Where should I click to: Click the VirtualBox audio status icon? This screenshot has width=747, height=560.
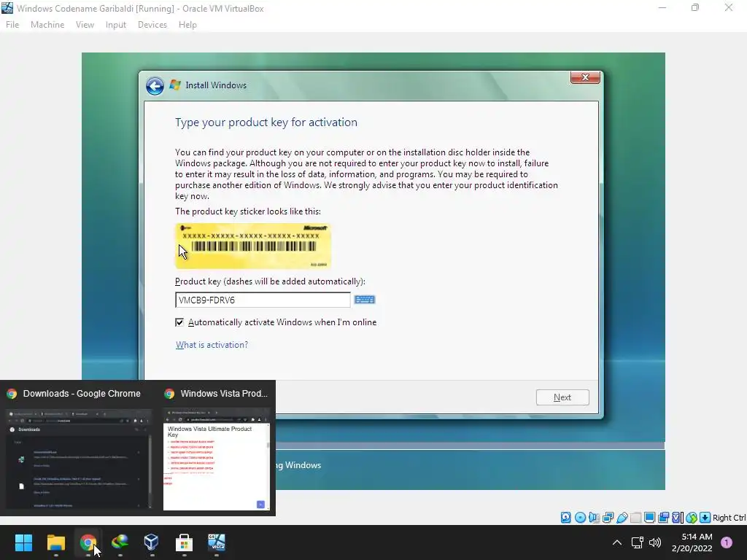point(594,517)
